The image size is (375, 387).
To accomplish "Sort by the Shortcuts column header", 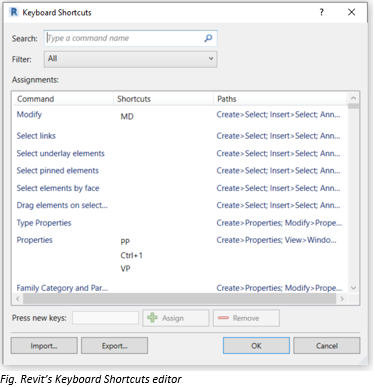I will coord(163,99).
